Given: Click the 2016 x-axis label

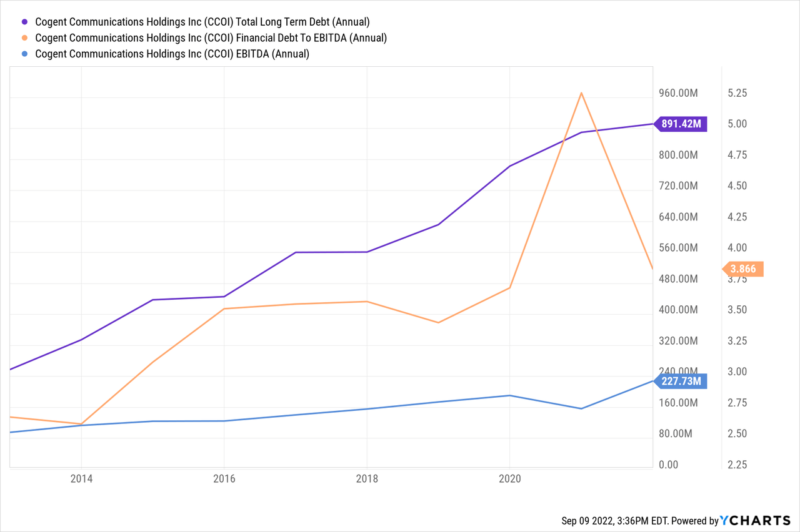Looking at the screenshot, I should [224, 478].
